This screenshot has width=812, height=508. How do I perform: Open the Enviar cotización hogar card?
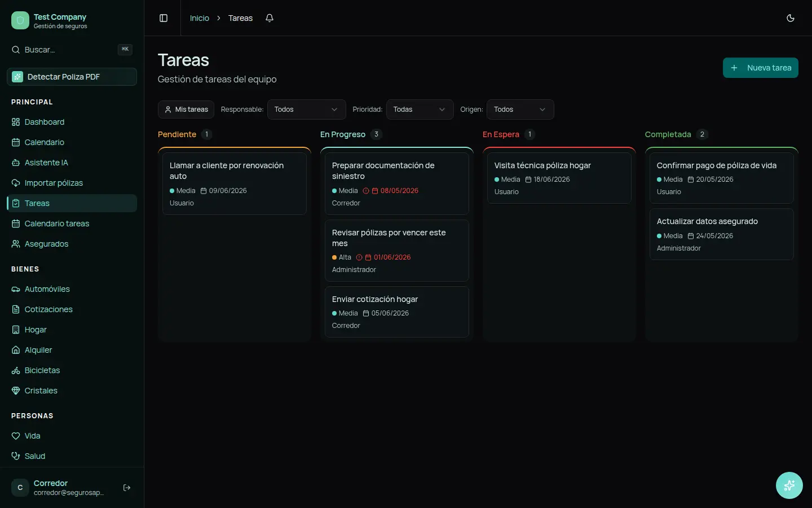click(x=397, y=312)
